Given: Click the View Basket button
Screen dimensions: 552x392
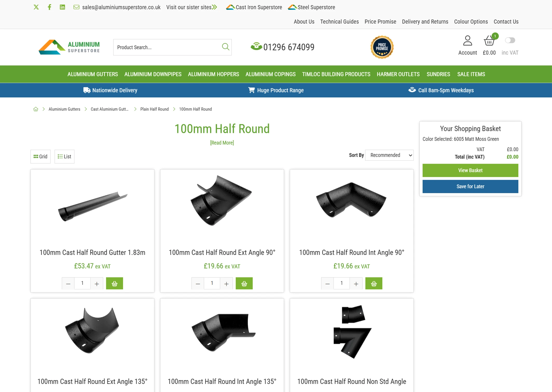Looking at the screenshot, I should [x=470, y=170].
